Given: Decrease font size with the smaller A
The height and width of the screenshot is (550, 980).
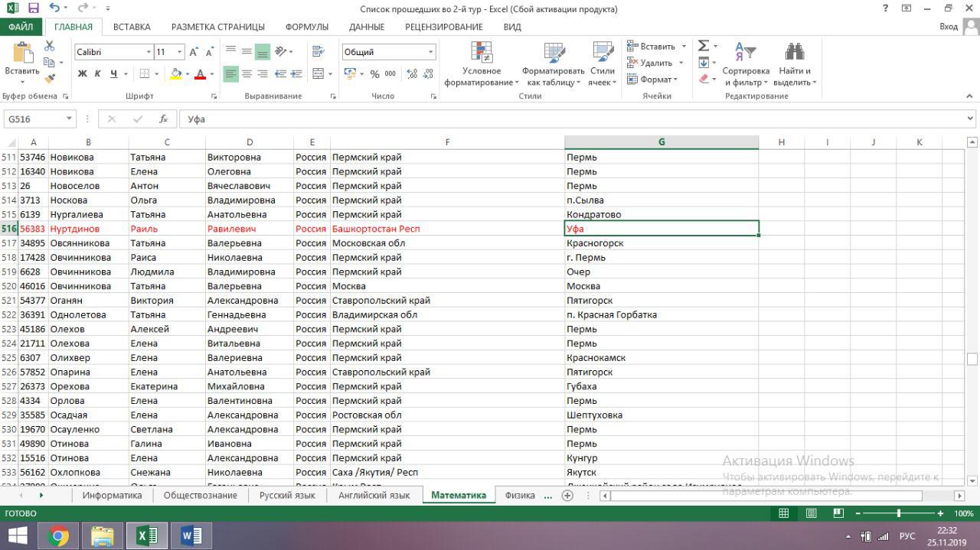Looking at the screenshot, I should [x=209, y=52].
